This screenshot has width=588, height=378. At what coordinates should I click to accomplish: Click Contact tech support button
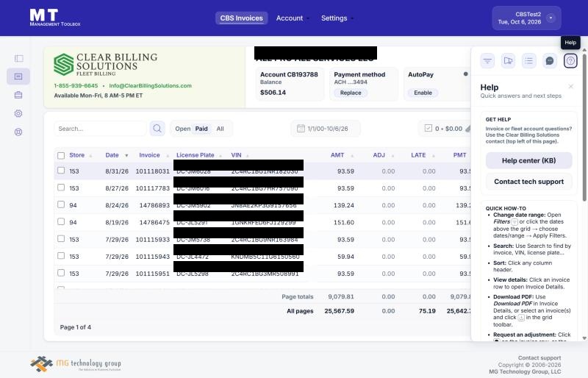click(x=528, y=182)
